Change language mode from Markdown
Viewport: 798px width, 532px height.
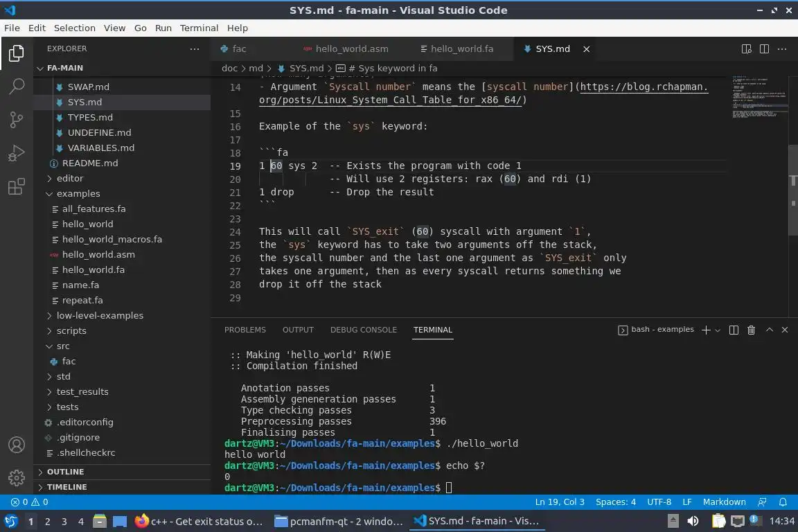pyautogui.click(x=724, y=502)
